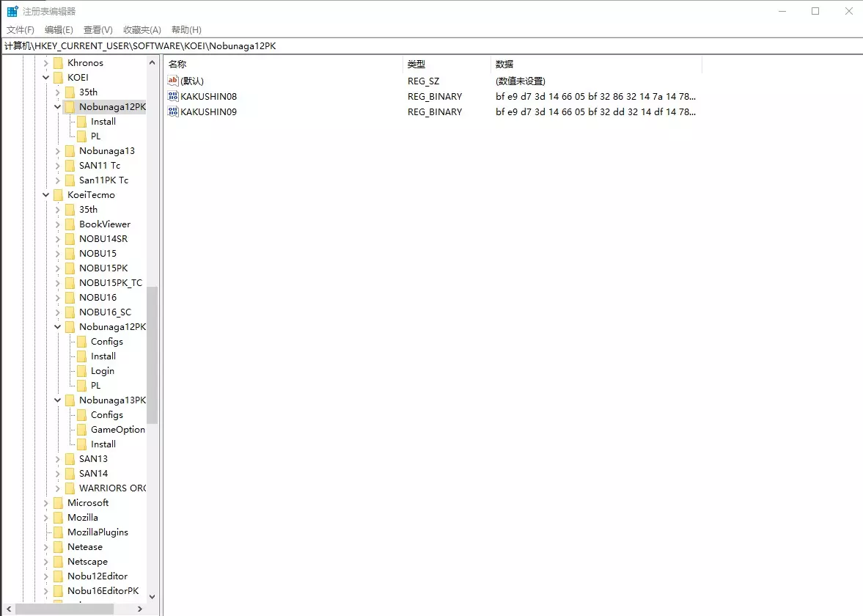Click the Netscape folder icon
The image size is (863, 616).
point(59,562)
